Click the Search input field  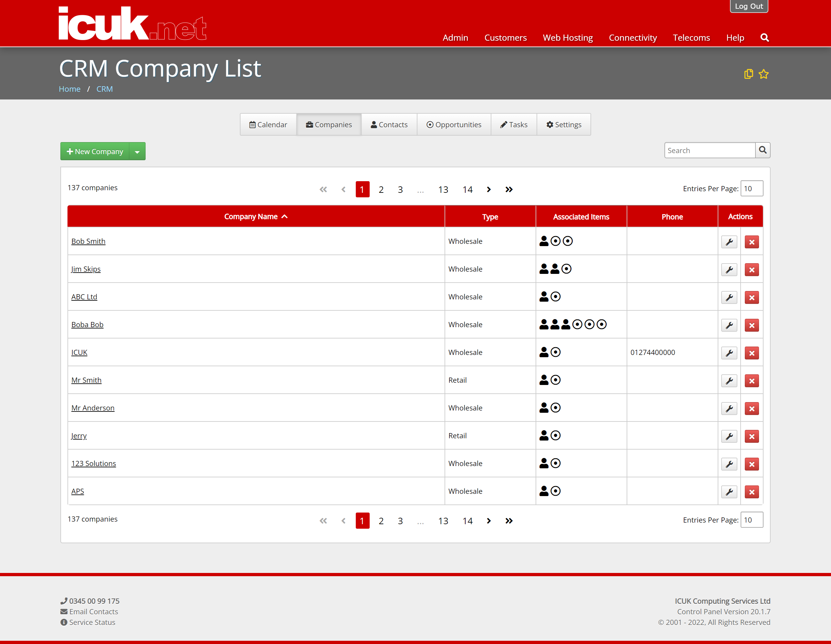pyautogui.click(x=710, y=151)
